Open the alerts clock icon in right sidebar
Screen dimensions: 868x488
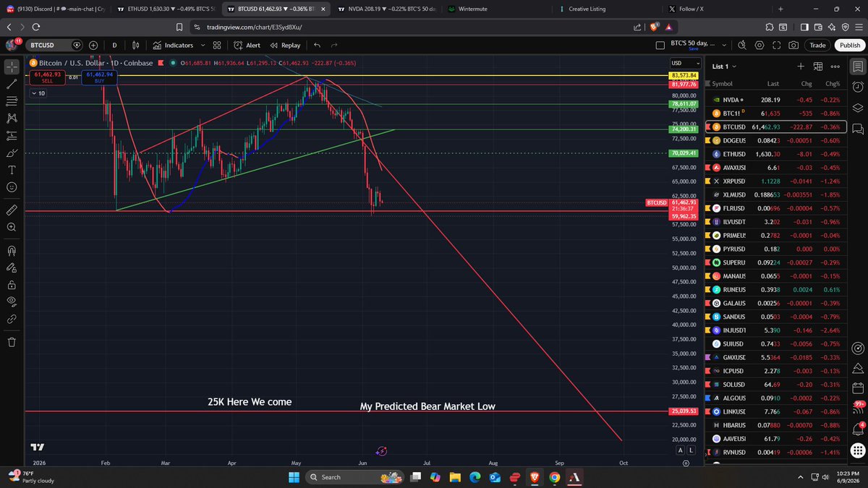[x=858, y=87]
